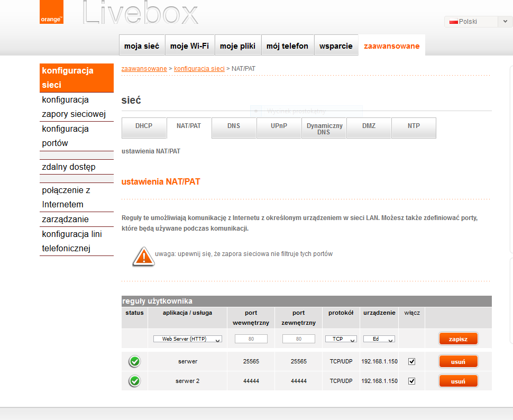Click the Polish flag icon
This screenshot has width=513, height=420.
[x=453, y=22]
